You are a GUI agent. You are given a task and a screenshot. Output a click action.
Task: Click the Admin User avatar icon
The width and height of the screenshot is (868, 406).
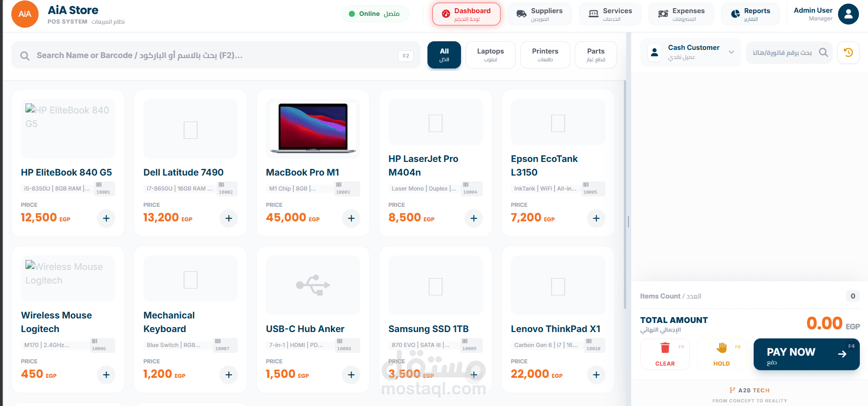848,14
